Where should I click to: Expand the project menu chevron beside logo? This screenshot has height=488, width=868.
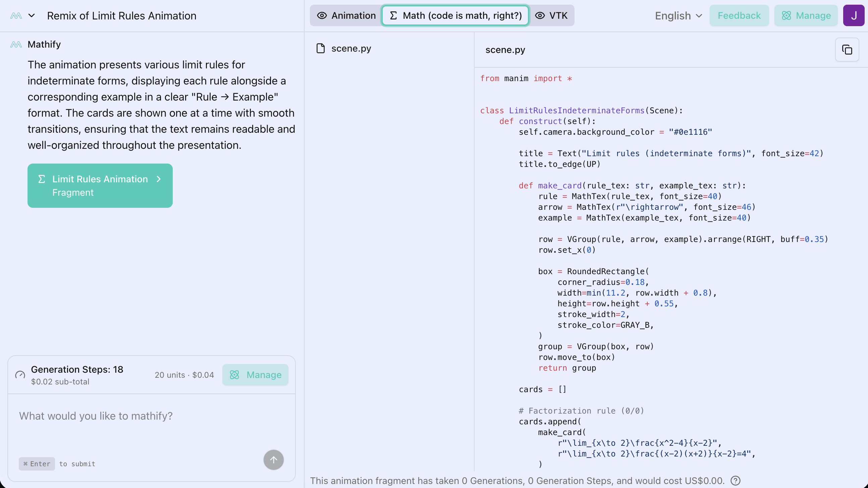click(32, 15)
